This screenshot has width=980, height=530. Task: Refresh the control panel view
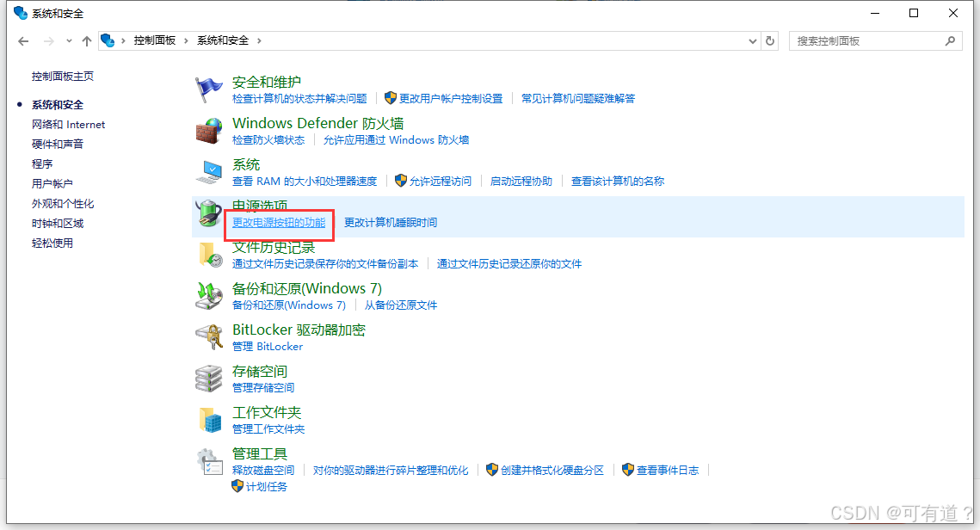click(x=770, y=40)
